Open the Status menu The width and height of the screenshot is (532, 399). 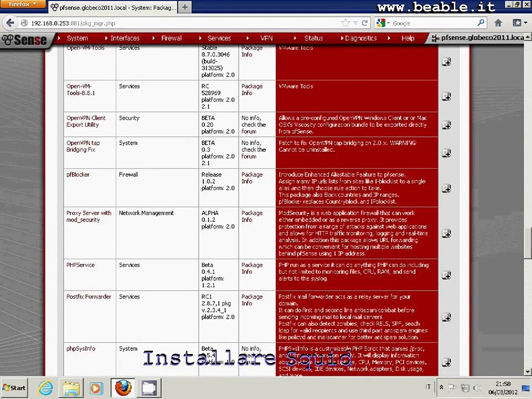(x=314, y=38)
